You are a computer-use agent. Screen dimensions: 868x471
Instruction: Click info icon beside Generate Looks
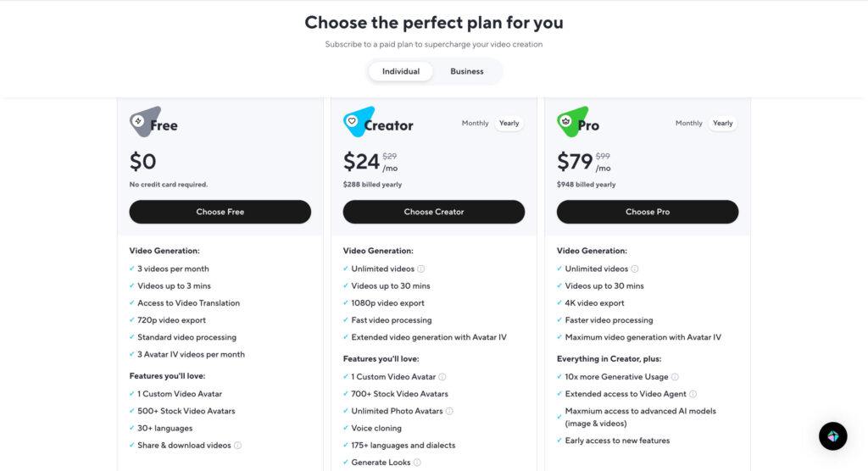(x=417, y=463)
